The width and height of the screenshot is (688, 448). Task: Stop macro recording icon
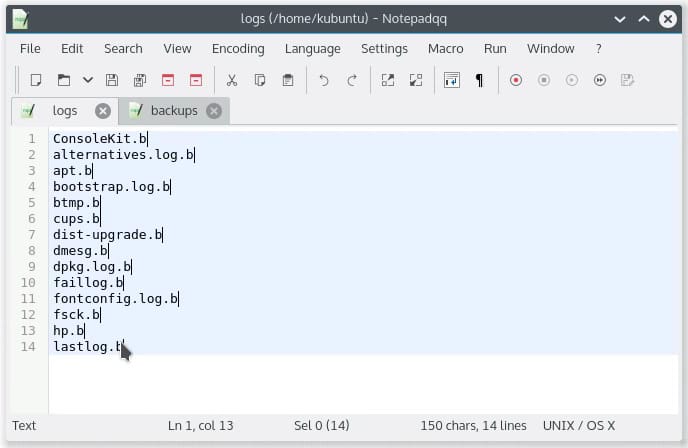544,80
